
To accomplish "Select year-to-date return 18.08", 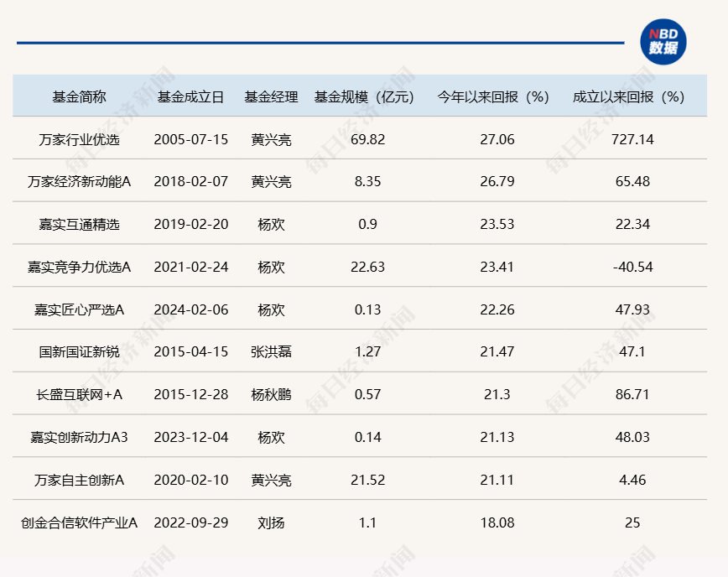I will click(497, 522).
